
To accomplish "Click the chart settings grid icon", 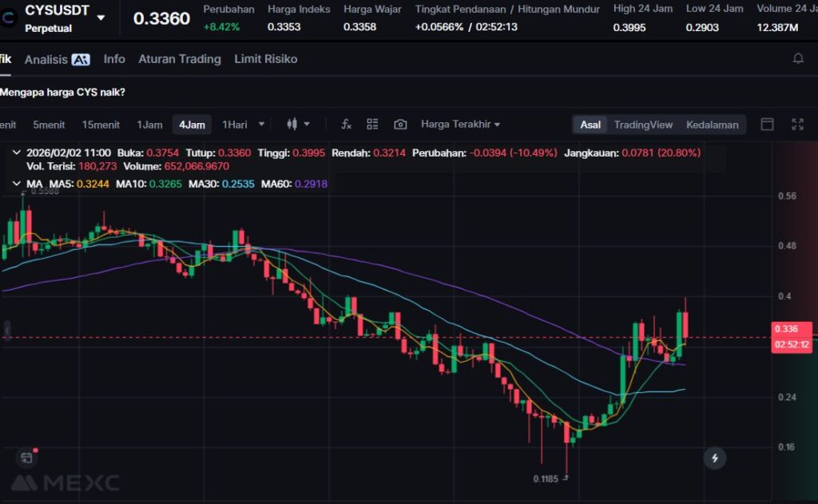I will 372,124.
